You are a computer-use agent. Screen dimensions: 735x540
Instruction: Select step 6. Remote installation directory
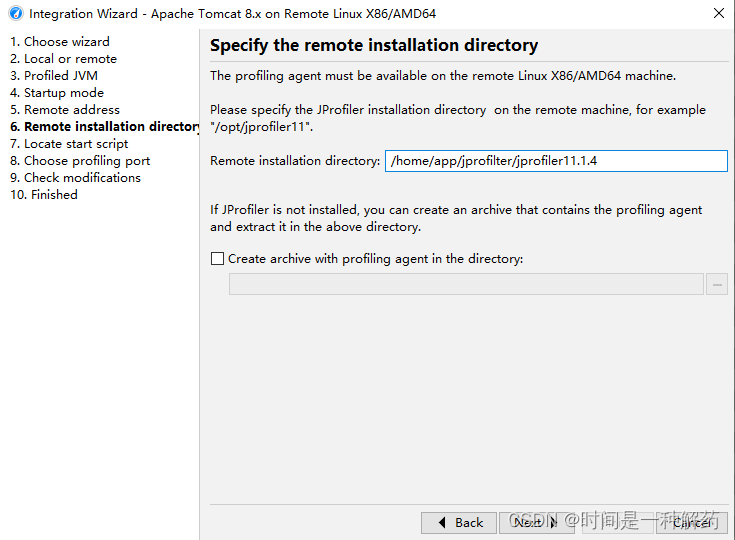pos(105,127)
